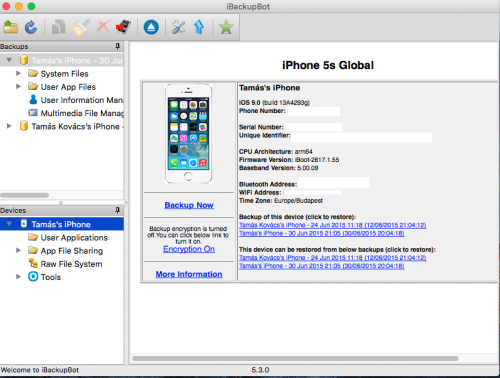Click 'Welcome to iBackupBot' status text

40,370
